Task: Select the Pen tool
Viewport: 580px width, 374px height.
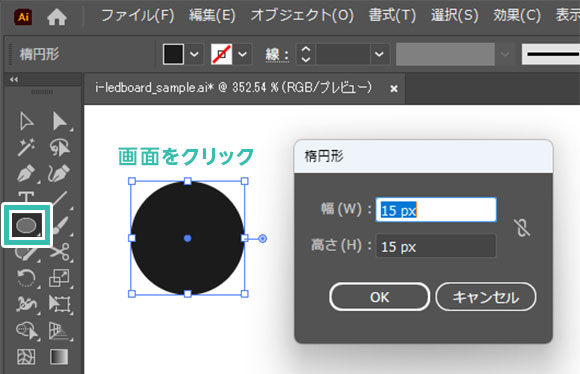Action: click(26, 173)
